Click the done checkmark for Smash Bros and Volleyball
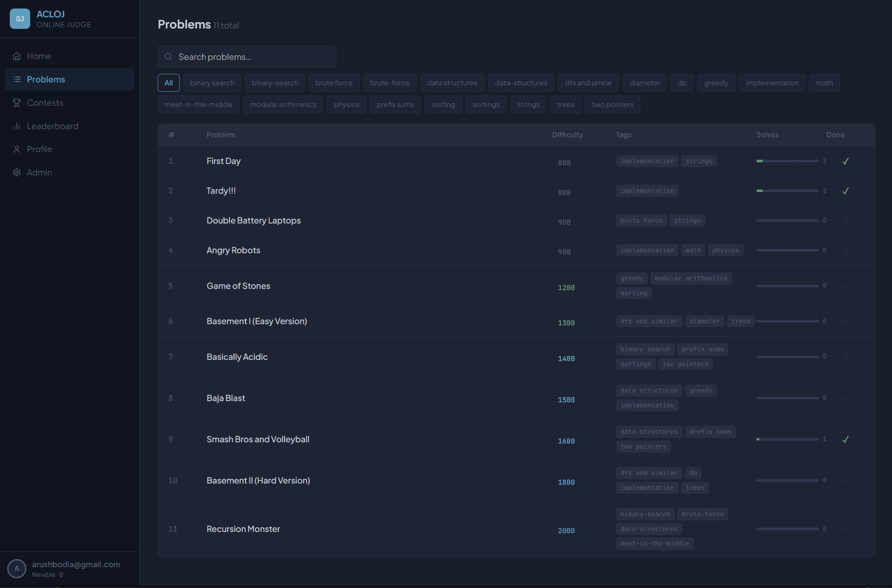 (x=846, y=439)
